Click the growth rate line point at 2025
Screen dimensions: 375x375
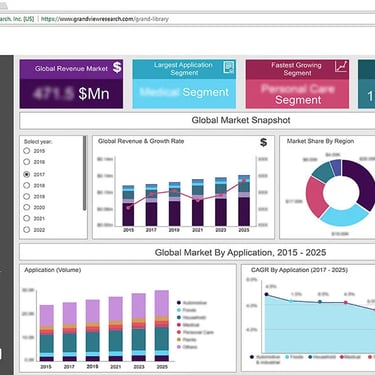click(244, 181)
